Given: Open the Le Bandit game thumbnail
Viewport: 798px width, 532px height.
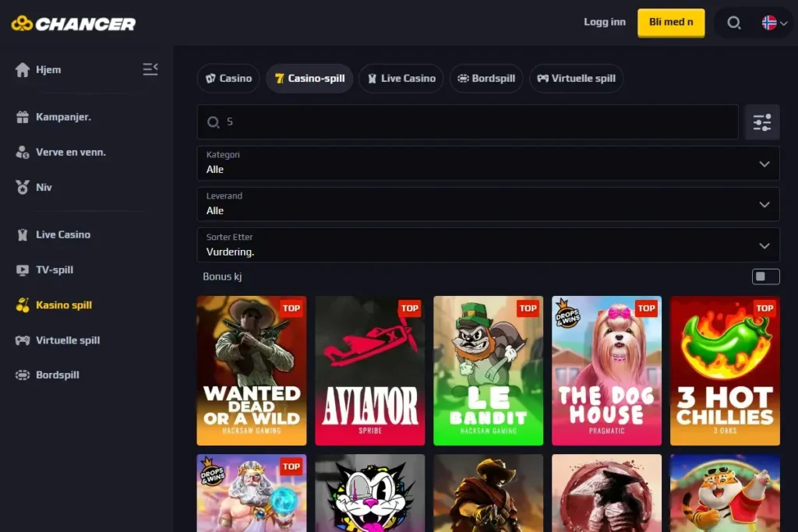Looking at the screenshot, I should (x=488, y=371).
